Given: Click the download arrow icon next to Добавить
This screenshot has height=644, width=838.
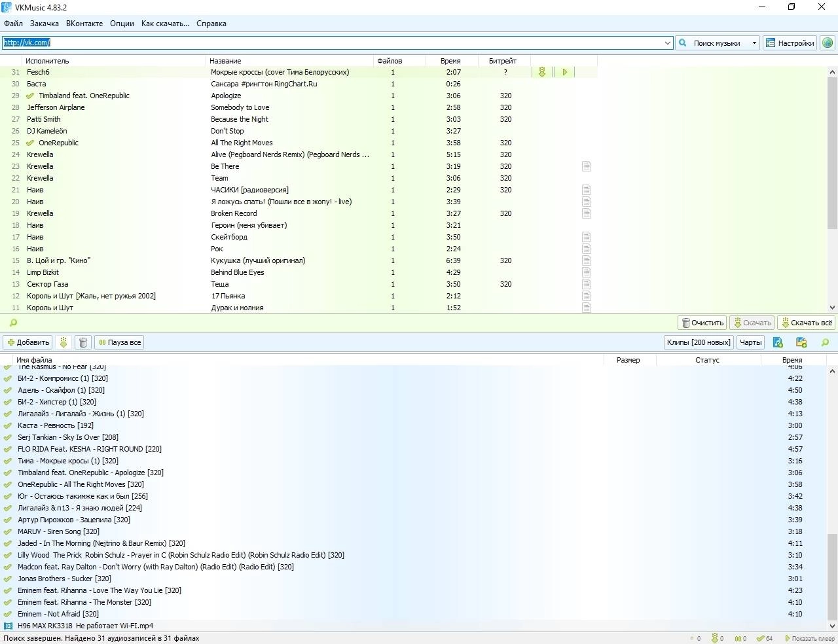Looking at the screenshot, I should click(x=64, y=342).
